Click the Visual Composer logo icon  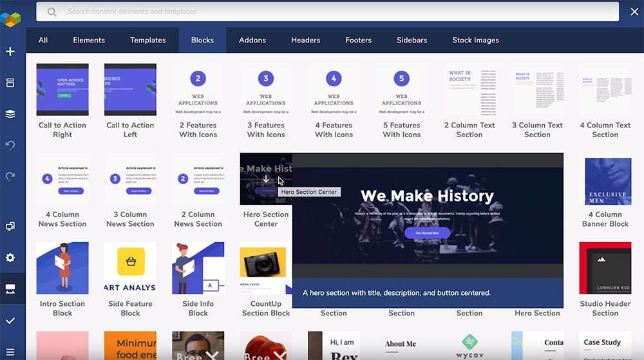click(x=10, y=19)
